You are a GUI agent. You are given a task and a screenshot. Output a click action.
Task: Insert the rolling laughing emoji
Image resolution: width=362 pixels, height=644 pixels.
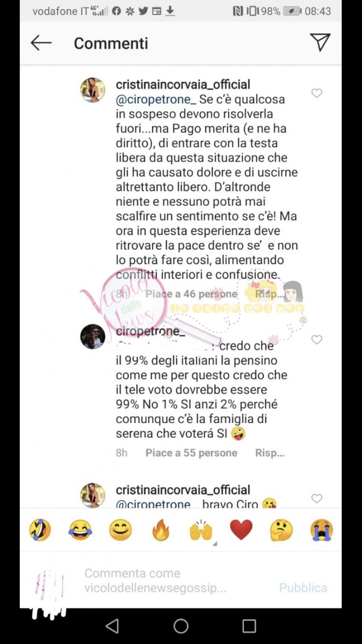[x=40, y=530]
